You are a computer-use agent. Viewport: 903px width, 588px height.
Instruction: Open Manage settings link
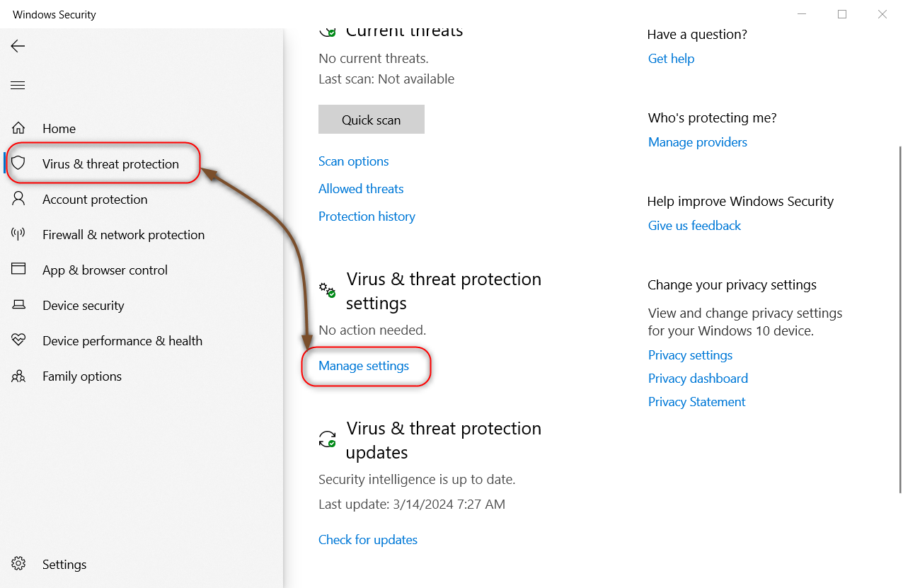364,366
